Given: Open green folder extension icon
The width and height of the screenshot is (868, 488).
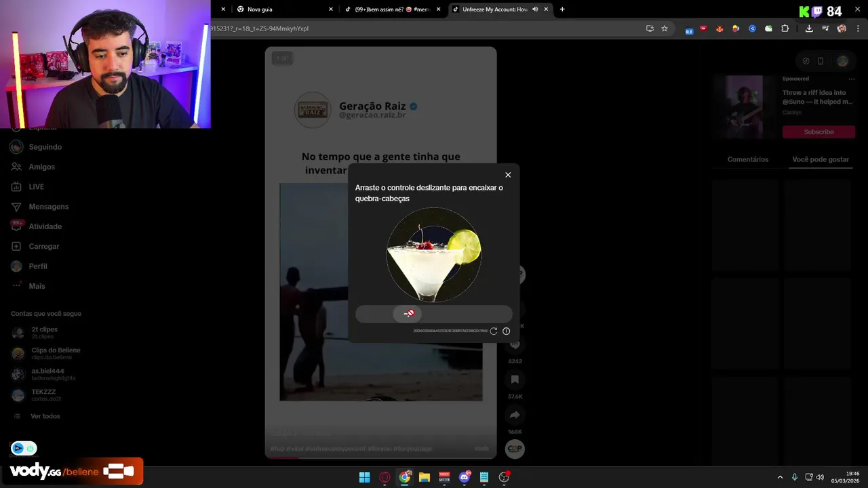Looking at the screenshot, I should point(768,28).
